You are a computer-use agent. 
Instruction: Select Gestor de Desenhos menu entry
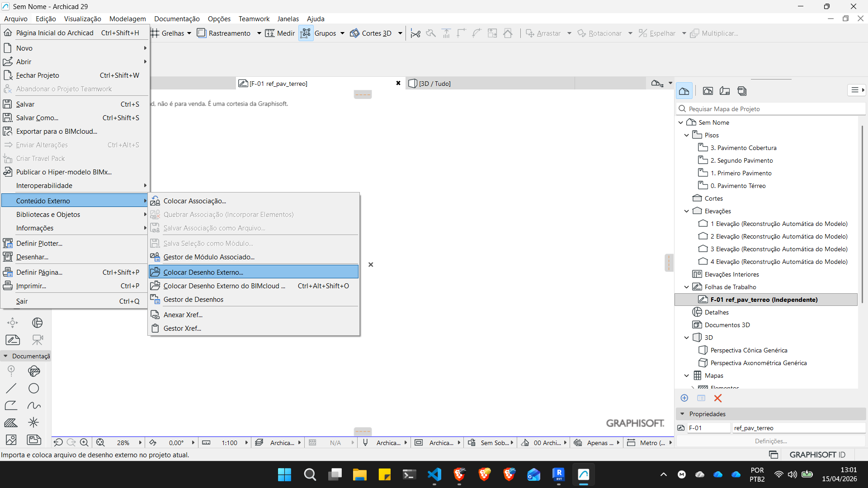(x=254, y=299)
